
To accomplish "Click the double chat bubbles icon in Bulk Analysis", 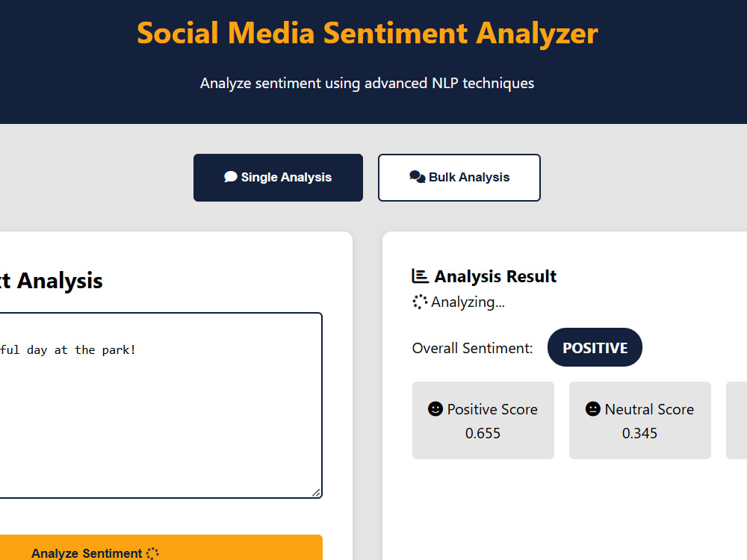I will (418, 177).
